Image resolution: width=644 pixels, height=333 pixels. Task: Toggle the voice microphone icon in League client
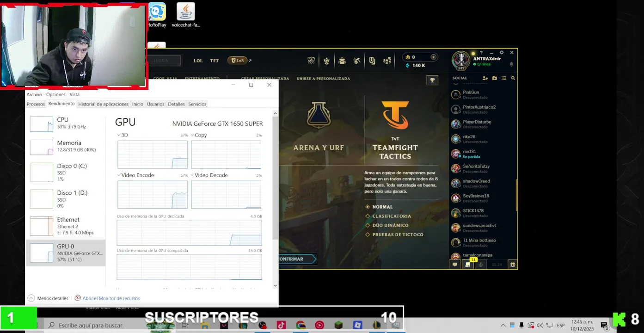[x=481, y=265]
